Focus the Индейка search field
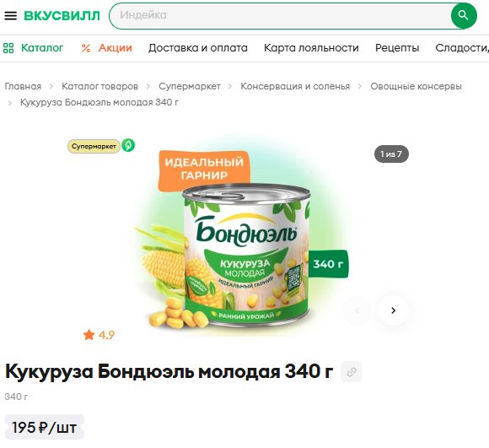489x448 pixels. pos(281,15)
